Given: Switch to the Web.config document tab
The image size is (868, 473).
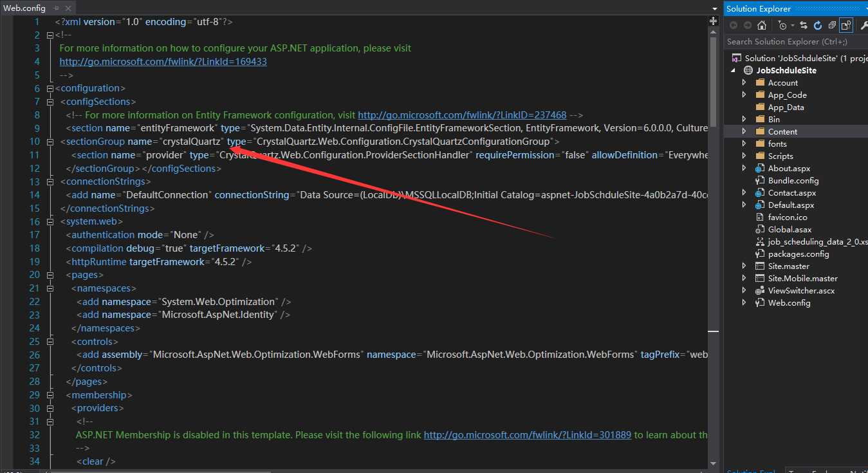Looking at the screenshot, I should coord(24,8).
